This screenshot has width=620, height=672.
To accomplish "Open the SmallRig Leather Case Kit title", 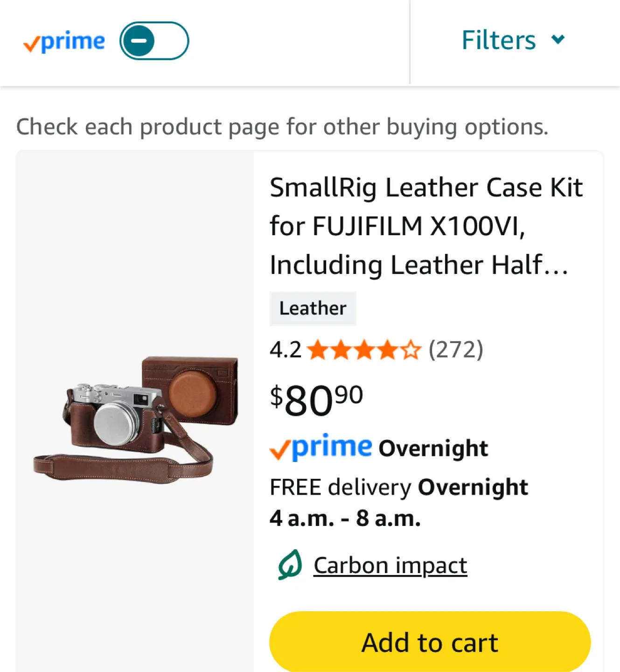I will click(426, 226).
